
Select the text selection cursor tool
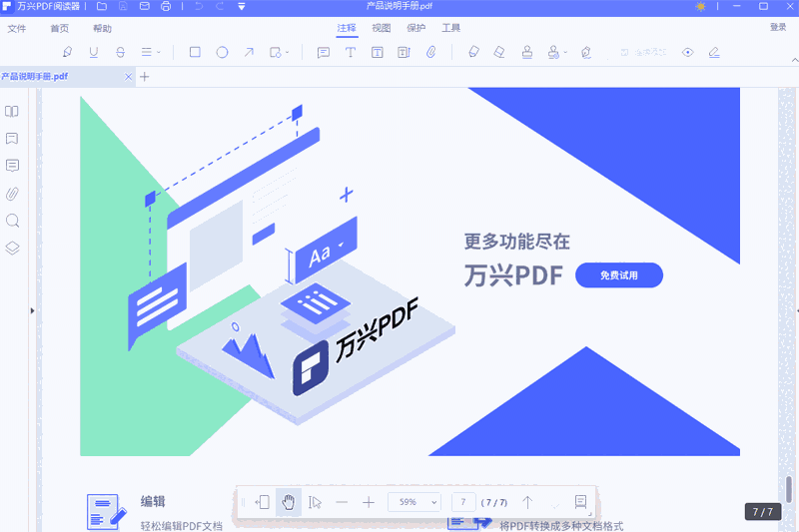[315, 502]
